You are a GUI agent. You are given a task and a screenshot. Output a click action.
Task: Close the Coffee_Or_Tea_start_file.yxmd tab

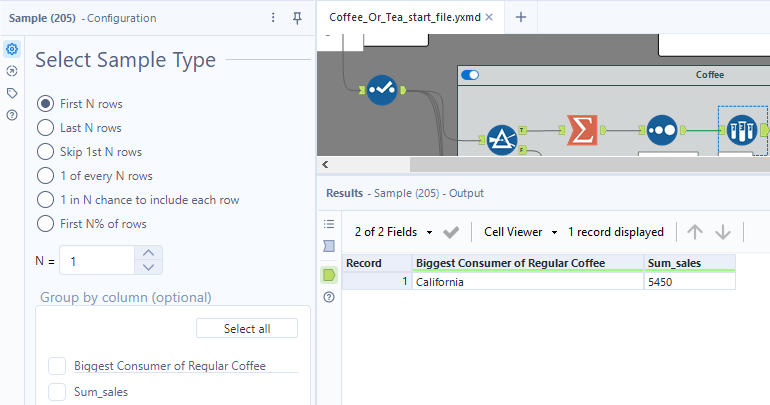pyautogui.click(x=489, y=17)
